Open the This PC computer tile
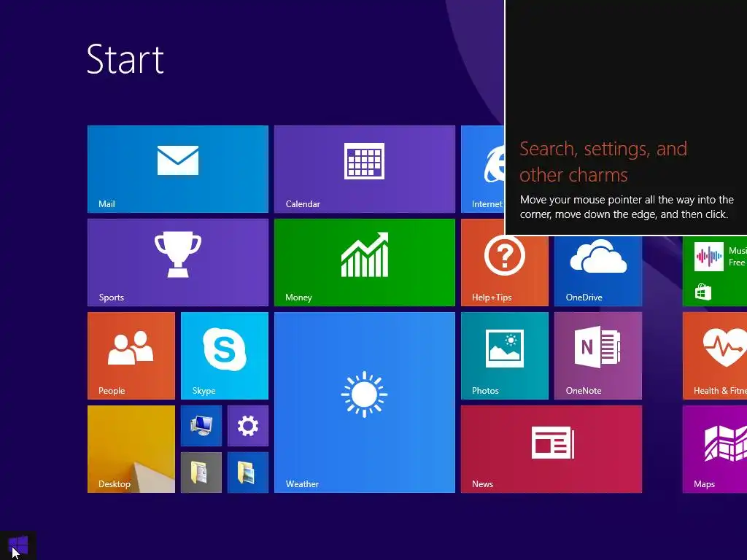Image resolution: width=747 pixels, height=560 pixels. (201, 426)
